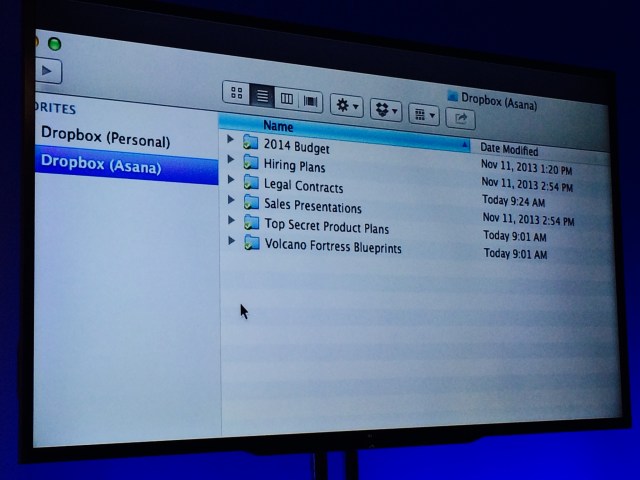Open the gear Action menu
Viewport: 640px width, 480px height.
[x=346, y=105]
